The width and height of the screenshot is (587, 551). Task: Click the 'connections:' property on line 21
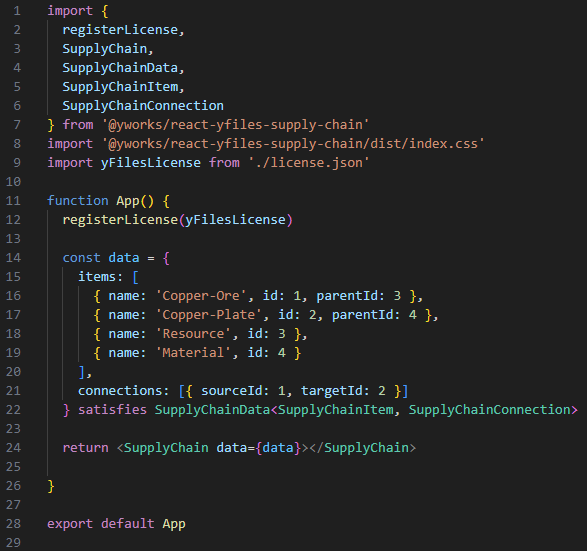124,391
